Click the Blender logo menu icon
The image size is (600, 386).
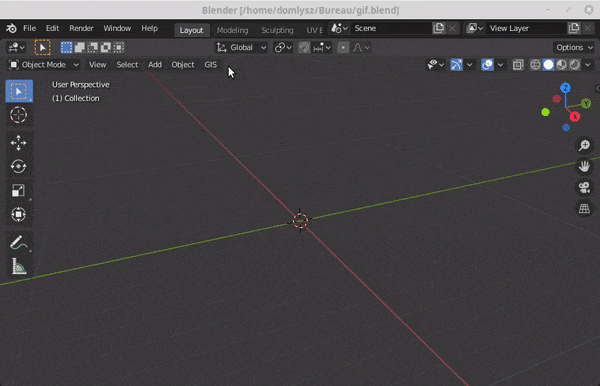[11, 28]
